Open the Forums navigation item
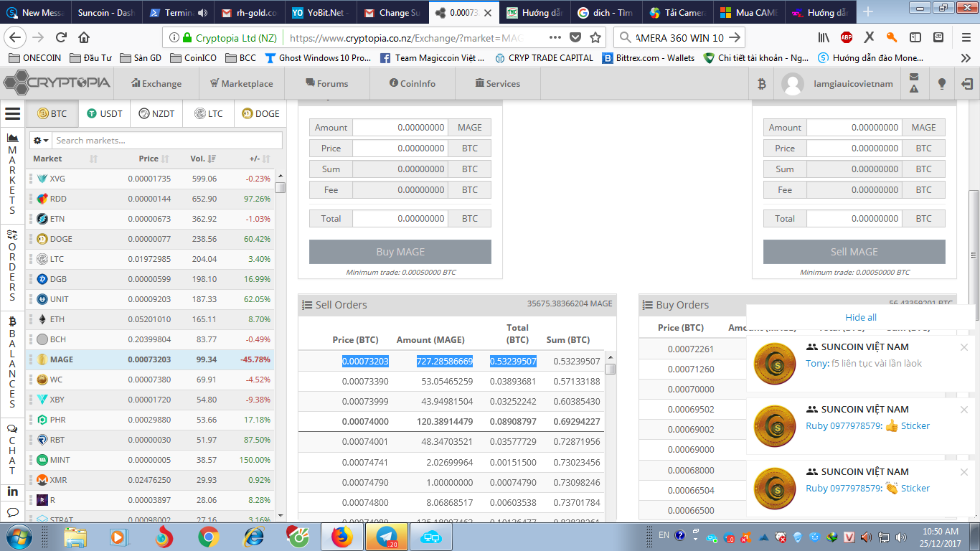 pyautogui.click(x=327, y=84)
